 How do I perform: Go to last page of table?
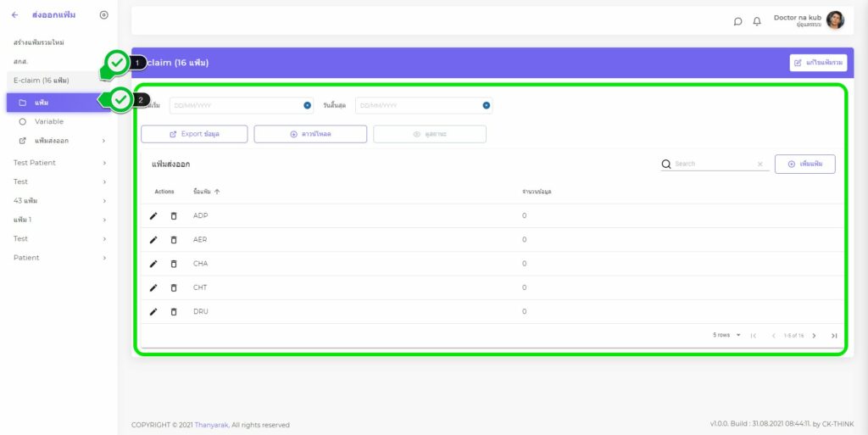coord(834,336)
